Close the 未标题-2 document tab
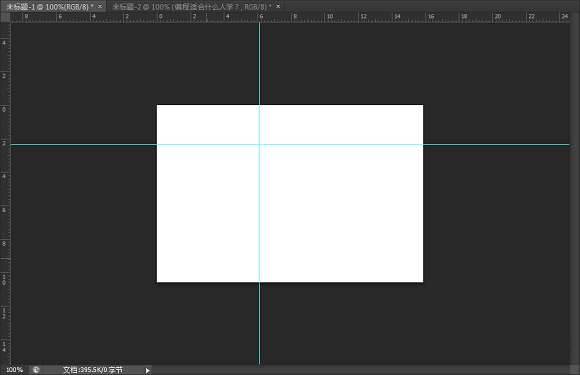 tap(278, 6)
